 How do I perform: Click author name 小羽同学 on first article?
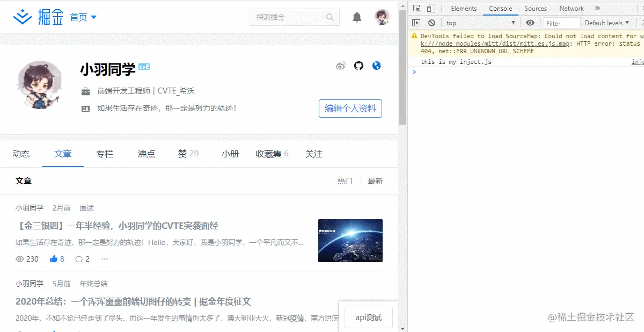30,208
